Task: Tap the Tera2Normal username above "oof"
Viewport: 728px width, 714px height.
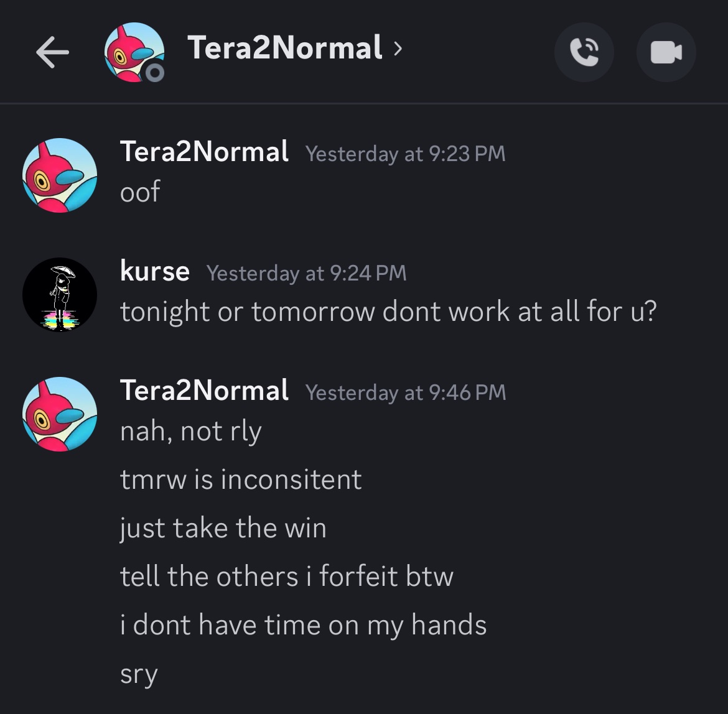Action: pos(204,152)
